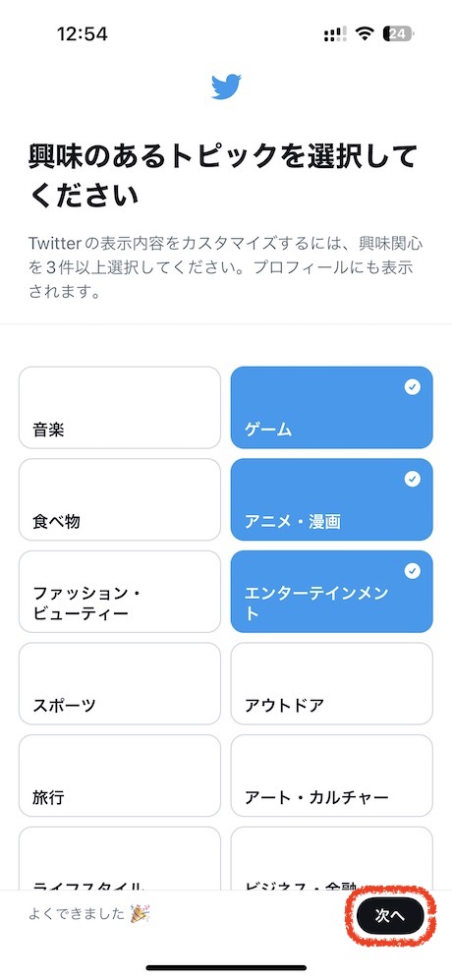Tap the battery indicator icon

tap(399, 33)
